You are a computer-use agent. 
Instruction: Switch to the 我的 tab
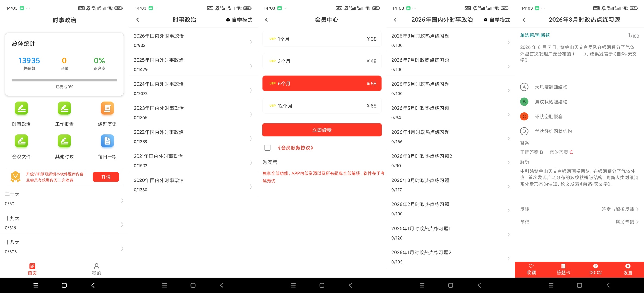click(96, 269)
